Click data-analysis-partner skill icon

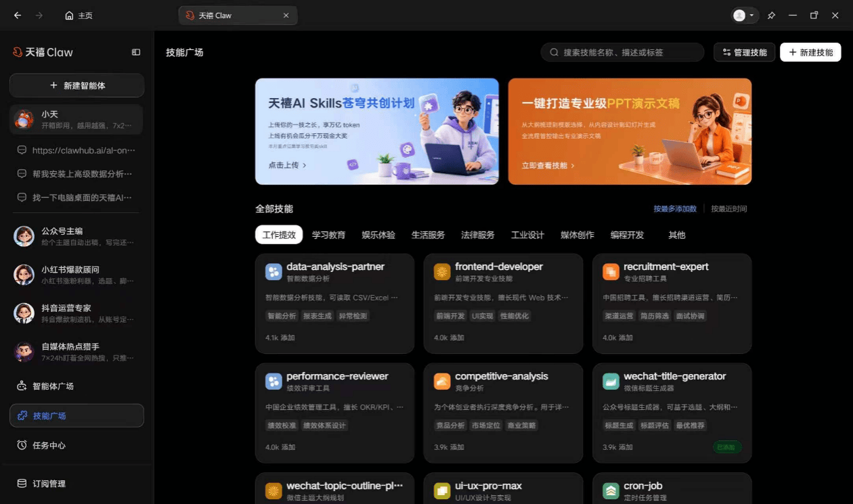[274, 272]
